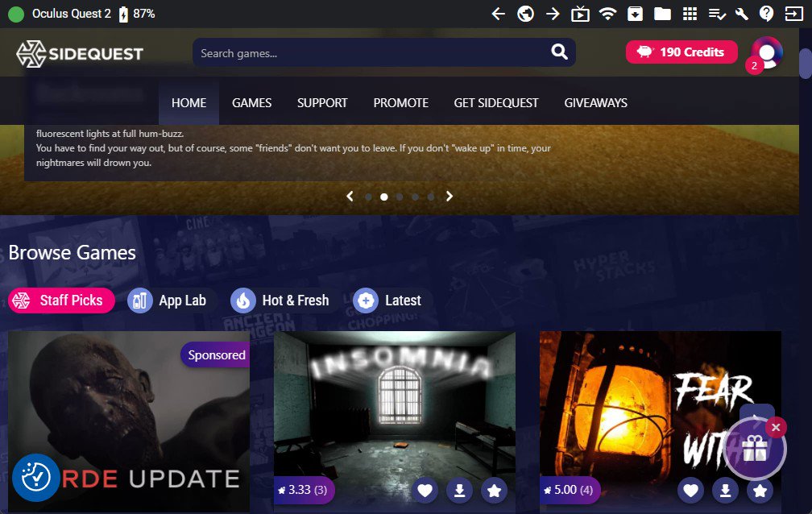The height and width of the screenshot is (514, 812).
Task: Select the first carousel dot
Action: [369, 197]
